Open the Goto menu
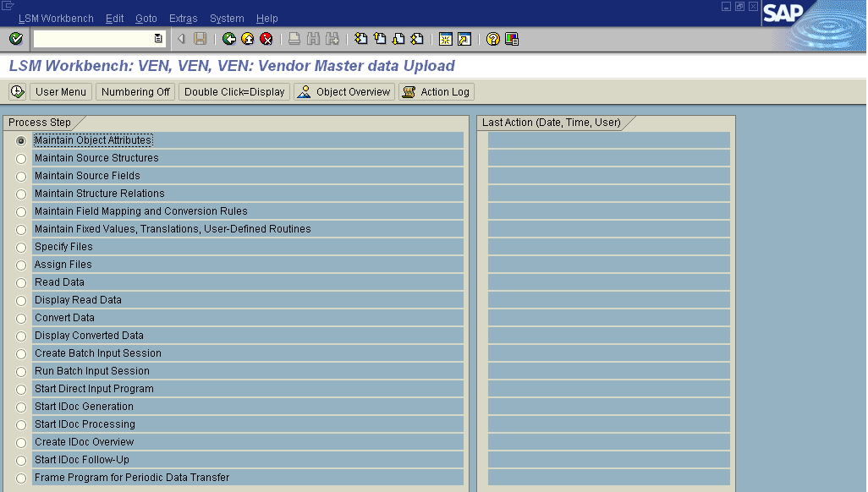Screen dimensions: 868x492 [146, 19]
